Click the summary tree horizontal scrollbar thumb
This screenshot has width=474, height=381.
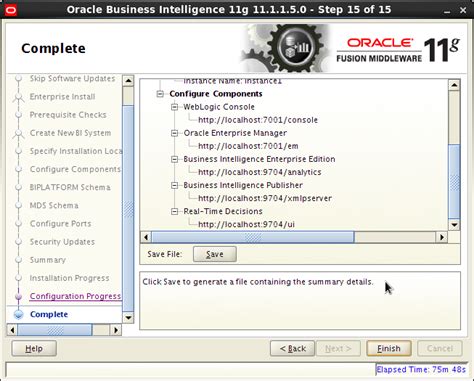(x=253, y=237)
